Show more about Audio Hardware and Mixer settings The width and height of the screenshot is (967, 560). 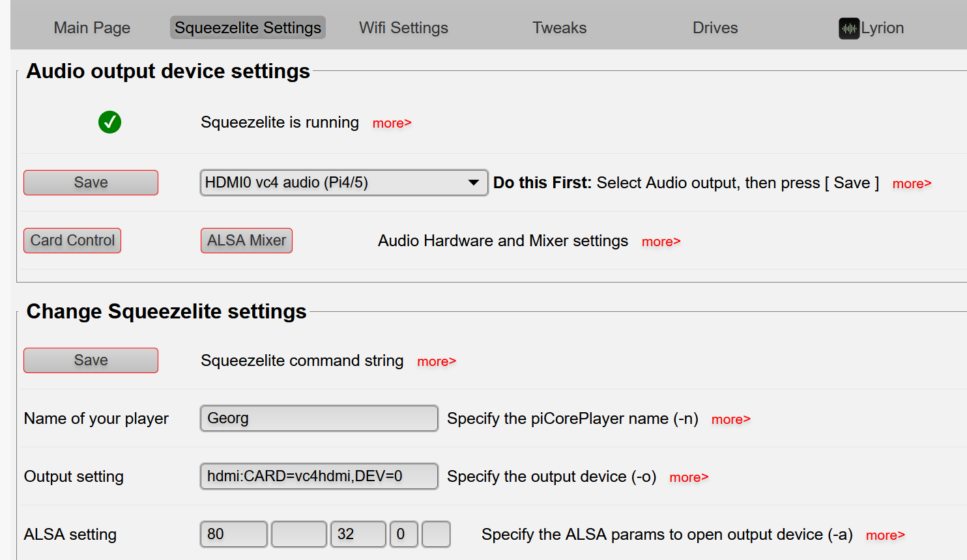point(661,242)
